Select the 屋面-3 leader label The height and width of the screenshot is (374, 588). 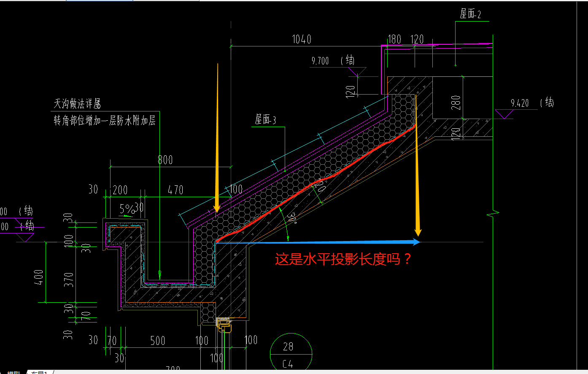tap(265, 119)
